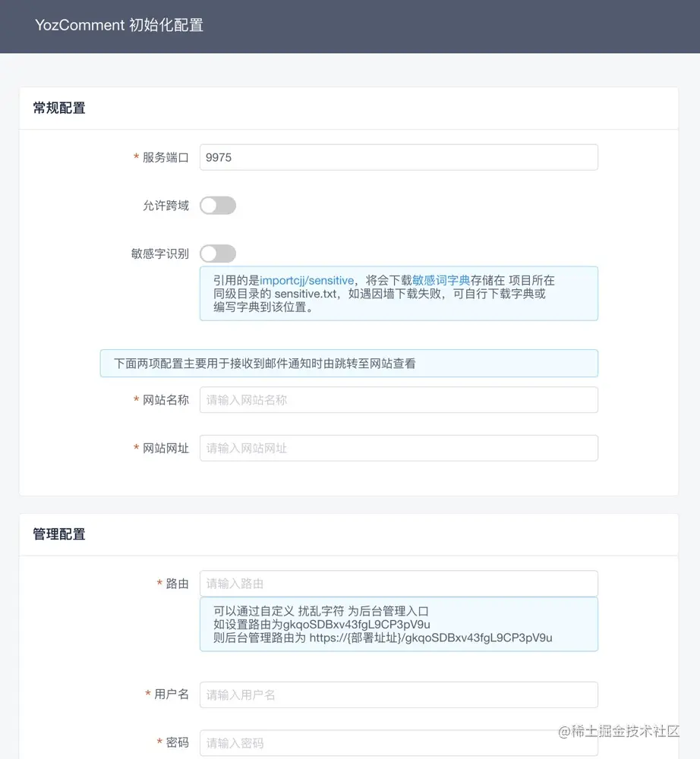Click the 密码 input field
Viewport: 700px width, 759px height.
point(399,743)
